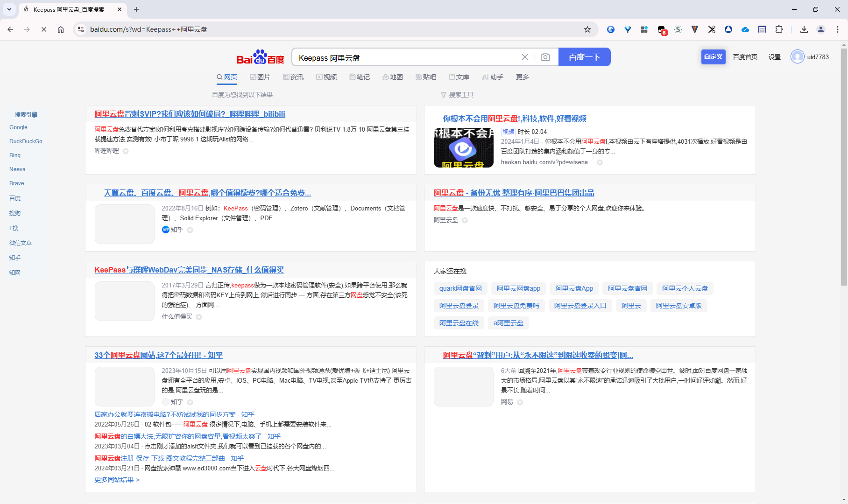848x504 pixels.
Task: Select related search 阿里云盘安卓版
Action: point(679,306)
